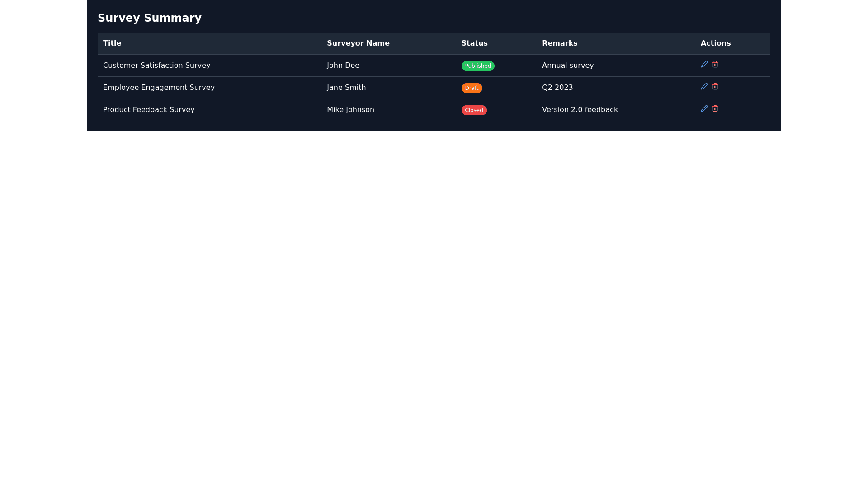Viewport: 868px width, 488px height.
Task: Click trash icon for Employee Engagement Survey
Action: [715, 86]
